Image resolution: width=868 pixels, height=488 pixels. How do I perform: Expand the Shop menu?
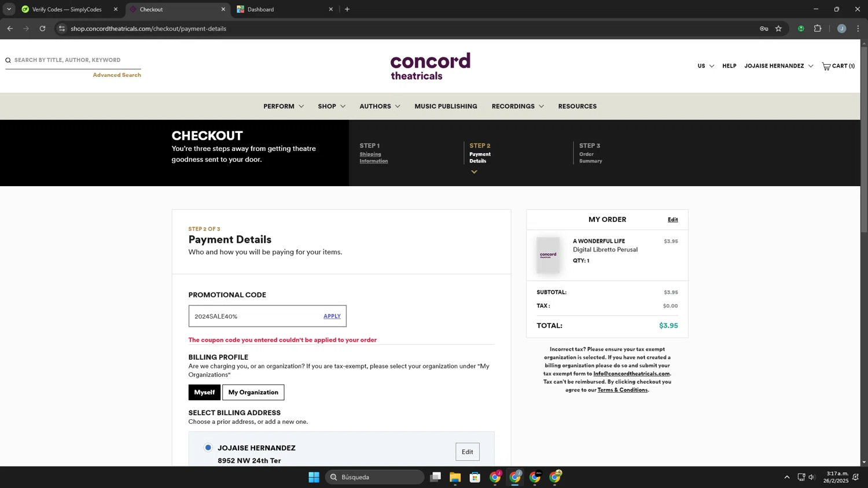(x=332, y=106)
